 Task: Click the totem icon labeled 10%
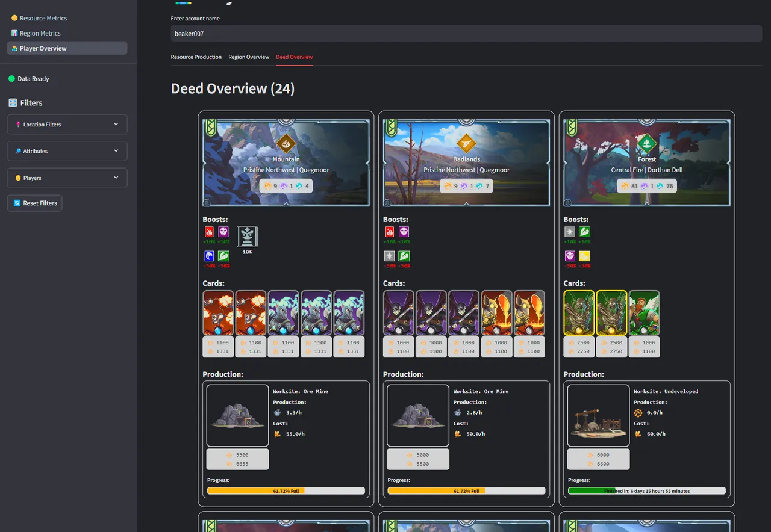[x=247, y=237]
